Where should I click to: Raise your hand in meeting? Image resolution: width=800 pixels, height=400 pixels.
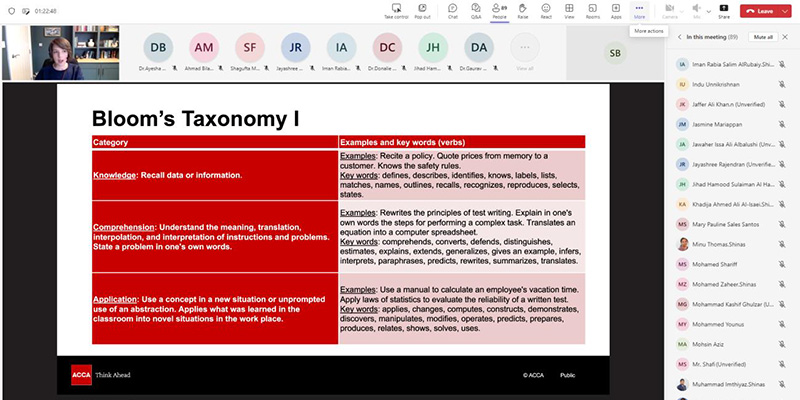coord(523,10)
